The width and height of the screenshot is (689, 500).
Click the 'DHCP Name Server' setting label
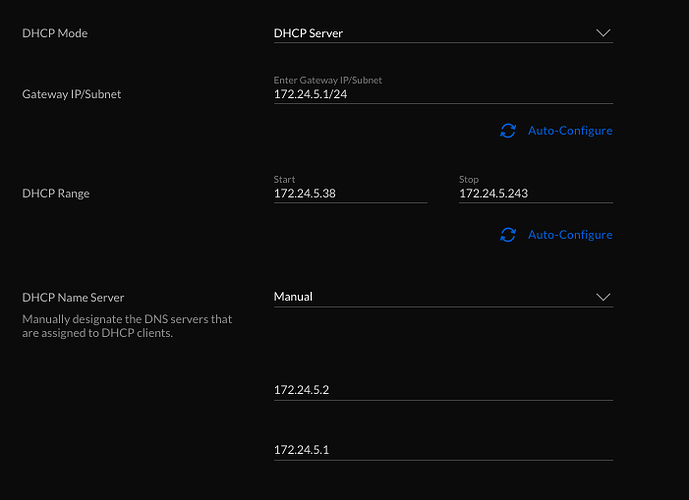coord(73,297)
